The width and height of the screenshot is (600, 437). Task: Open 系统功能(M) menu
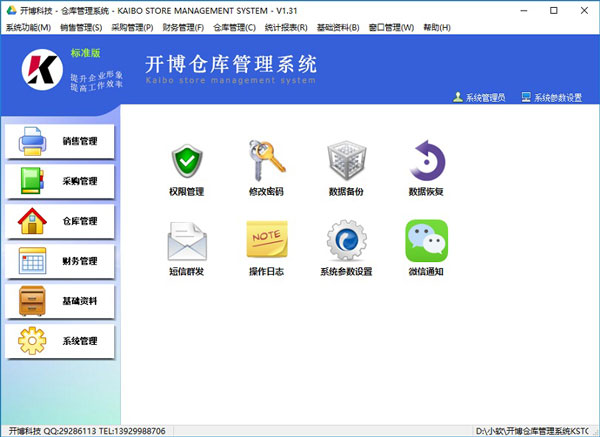tap(28, 28)
